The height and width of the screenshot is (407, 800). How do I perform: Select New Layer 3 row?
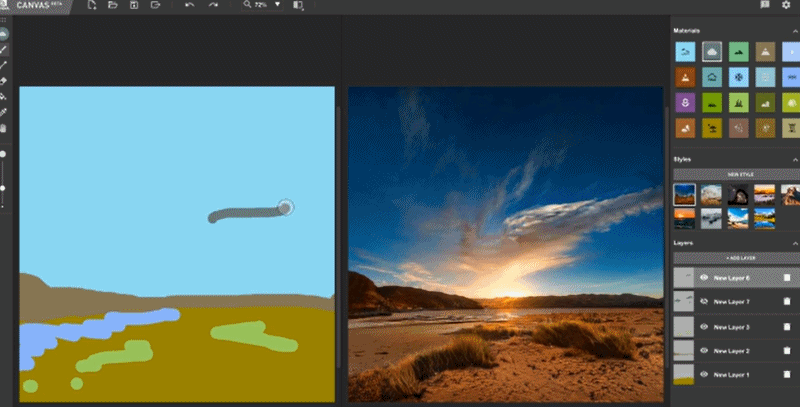pos(736,326)
